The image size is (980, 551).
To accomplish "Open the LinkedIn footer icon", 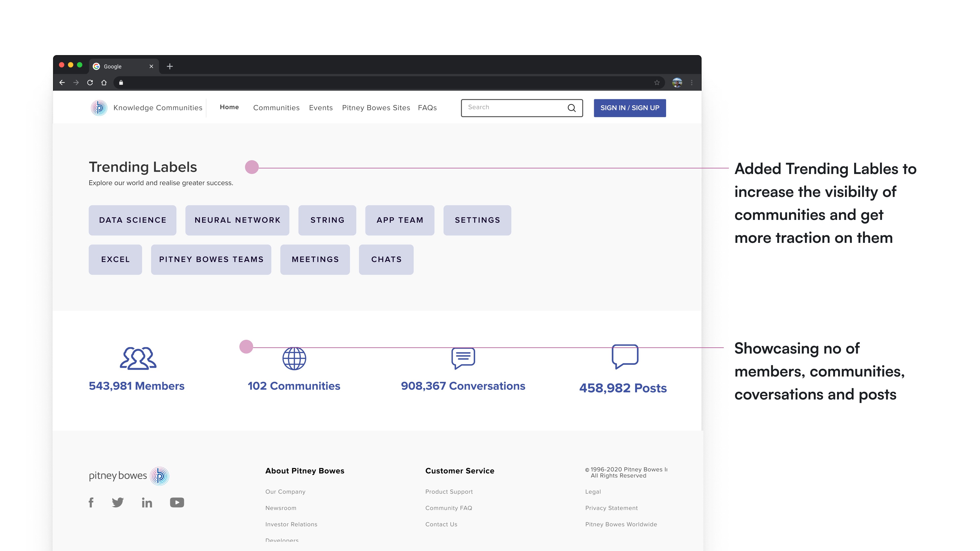I will (x=147, y=503).
